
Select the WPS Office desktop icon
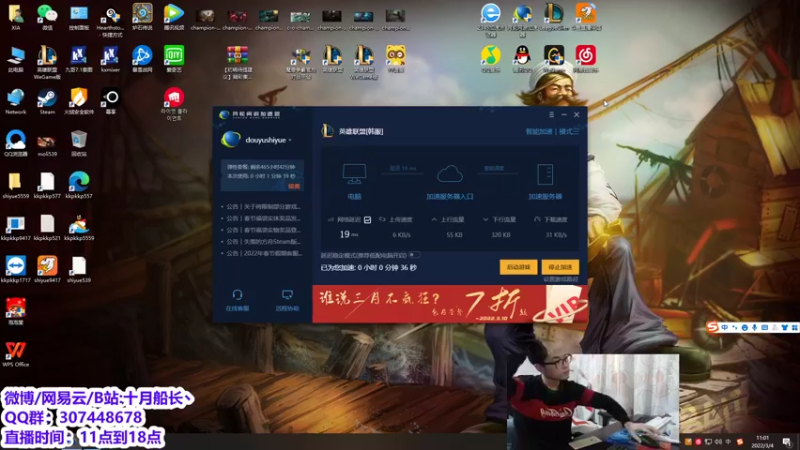(15, 354)
